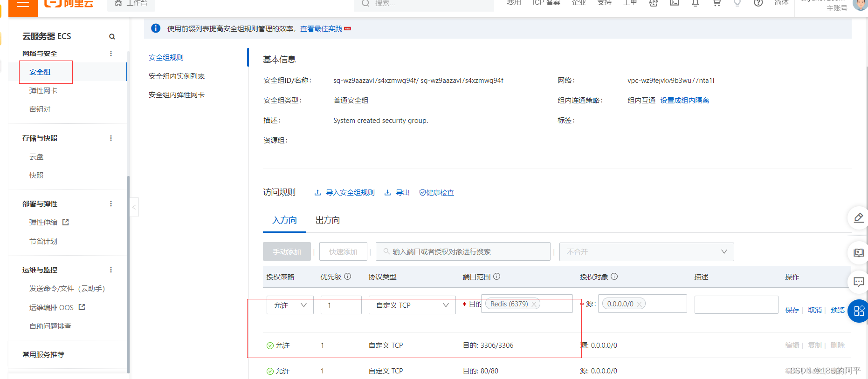Click the Aliyun logo

69,3
